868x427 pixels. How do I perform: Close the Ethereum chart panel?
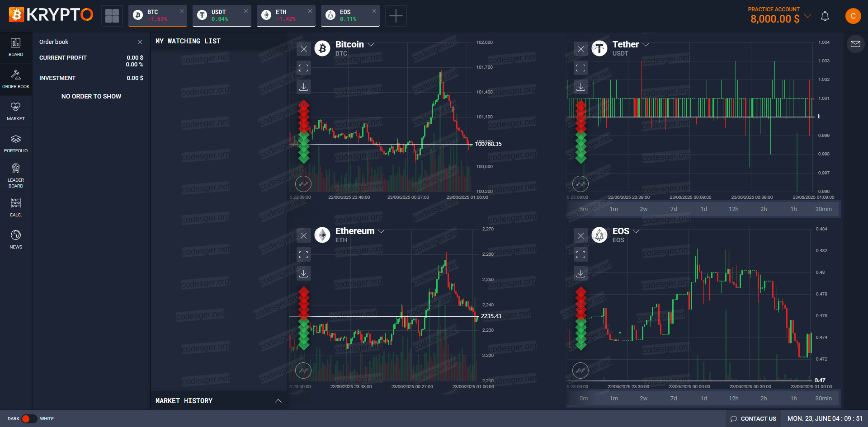(x=304, y=236)
